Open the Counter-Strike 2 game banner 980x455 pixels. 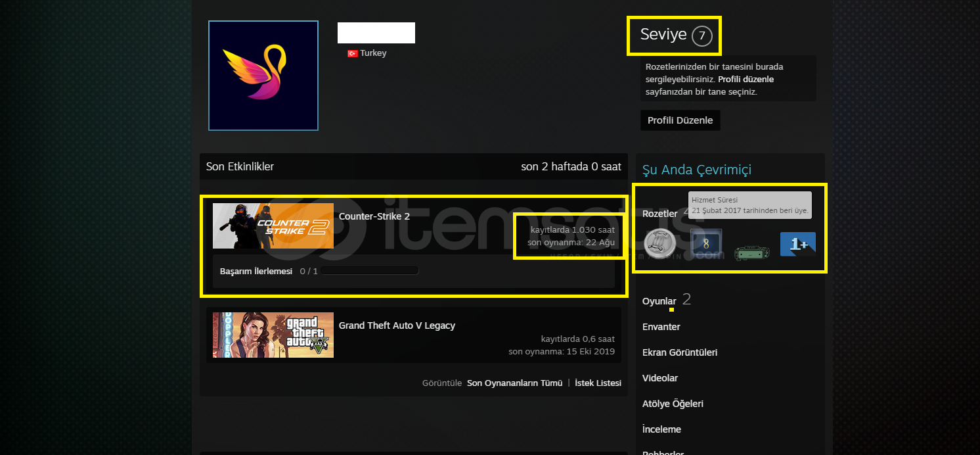tap(273, 226)
